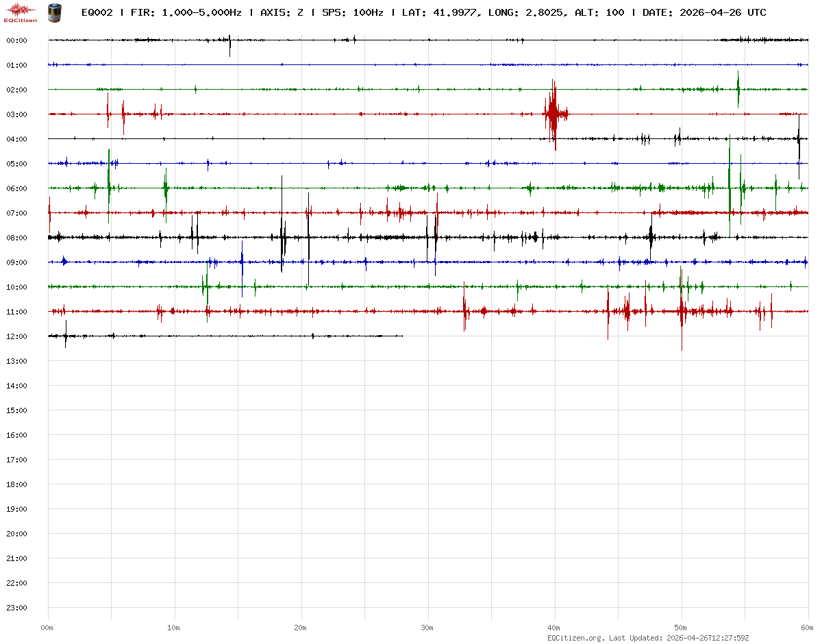
Task: Click the 03:00 hour label
Action: click(16, 114)
